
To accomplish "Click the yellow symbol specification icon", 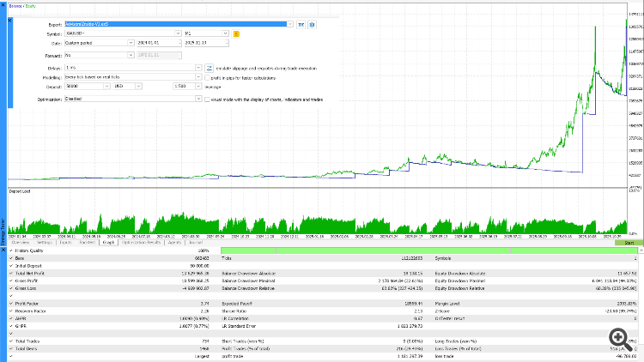I will click(236, 33).
